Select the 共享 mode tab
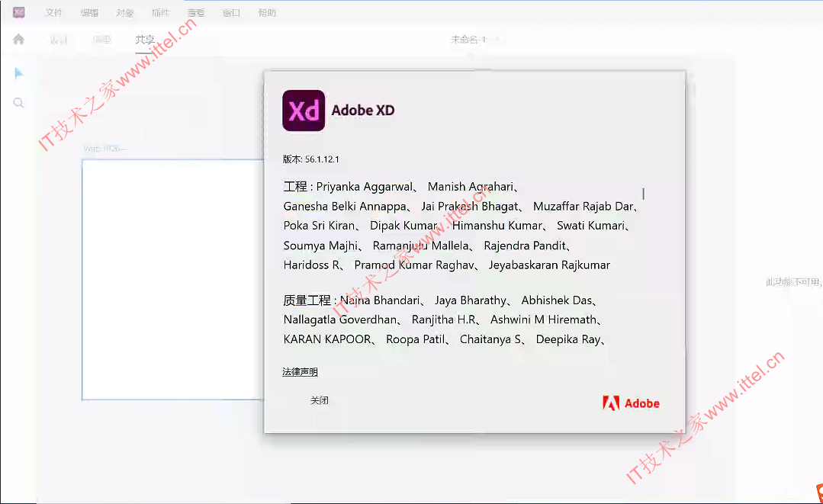This screenshot has width=823, height=504. tap(145, 40)
